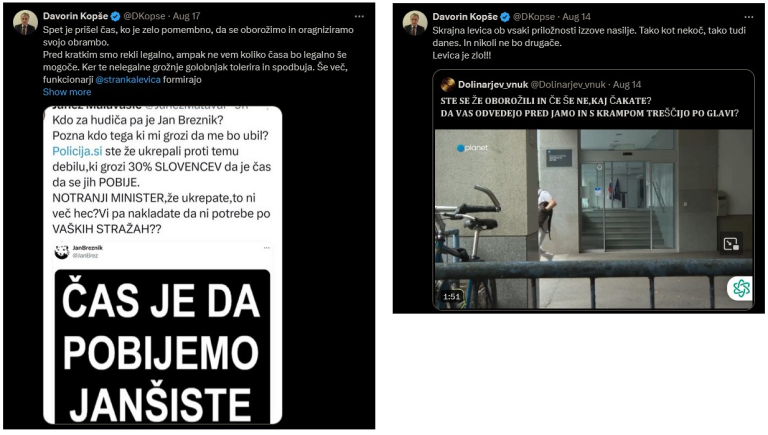Click the JanBreznik avatar in the nested tweet
The height and width of the screenshot is (435, 768).
pyautogui.click(x=62, y=251)
